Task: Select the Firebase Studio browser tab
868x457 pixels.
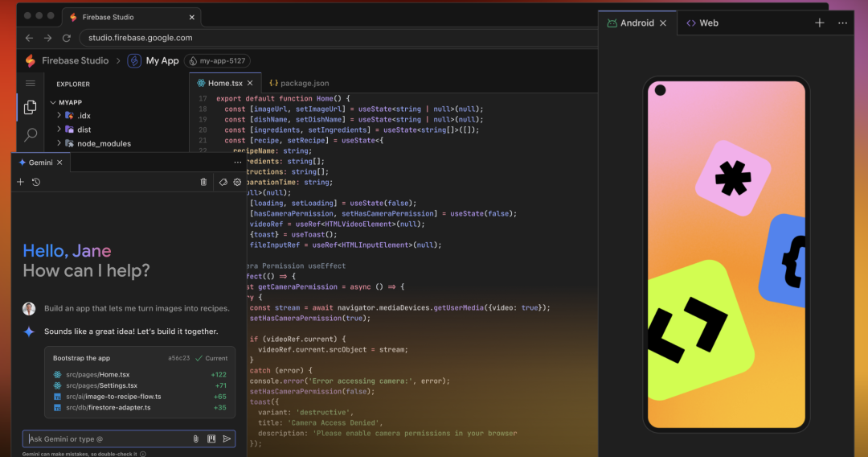Action: [131, 17]
